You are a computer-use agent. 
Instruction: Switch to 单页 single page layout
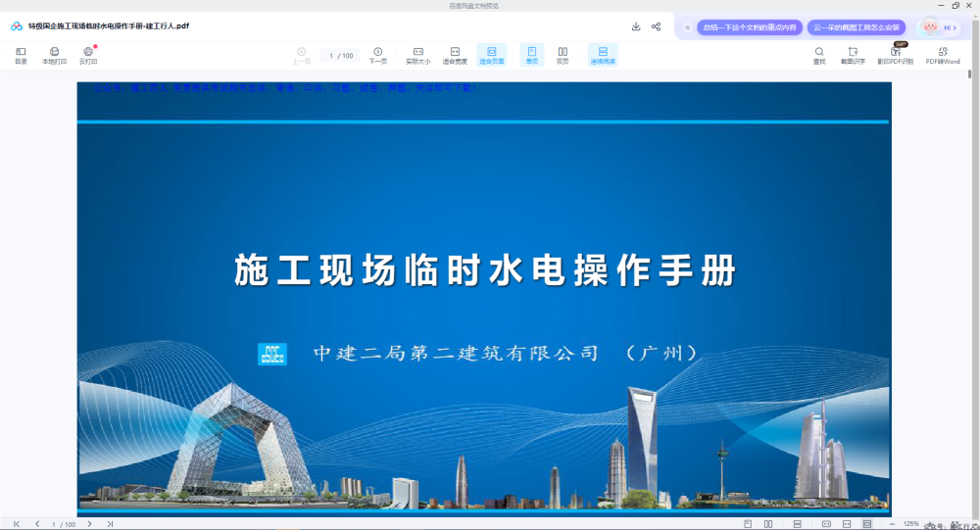coord(532,55)
